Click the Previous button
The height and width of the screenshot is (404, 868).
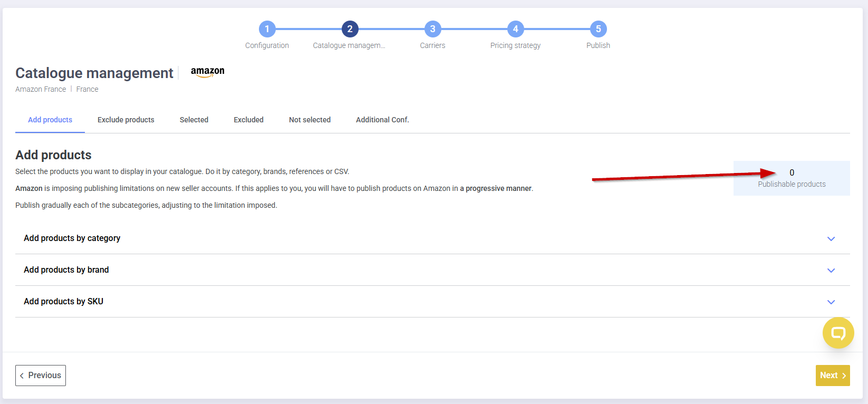41,376
